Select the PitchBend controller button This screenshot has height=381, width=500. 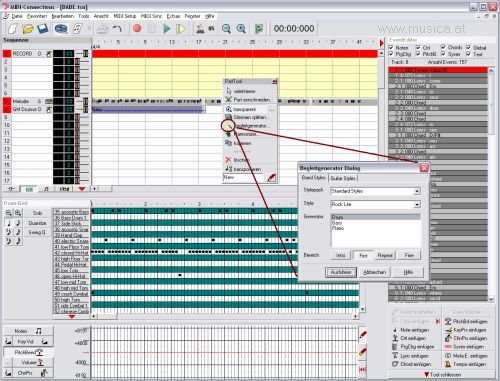pyautogui.click(x=28, y=352)
